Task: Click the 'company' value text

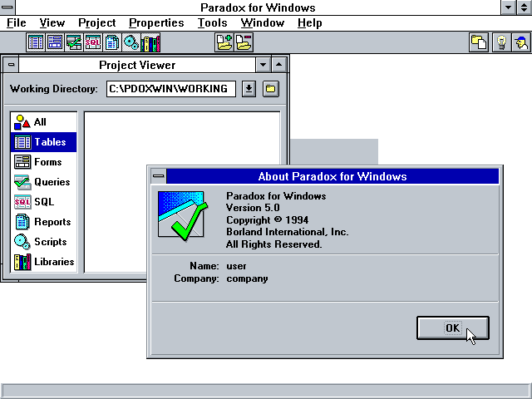Action: click(247, 279)
